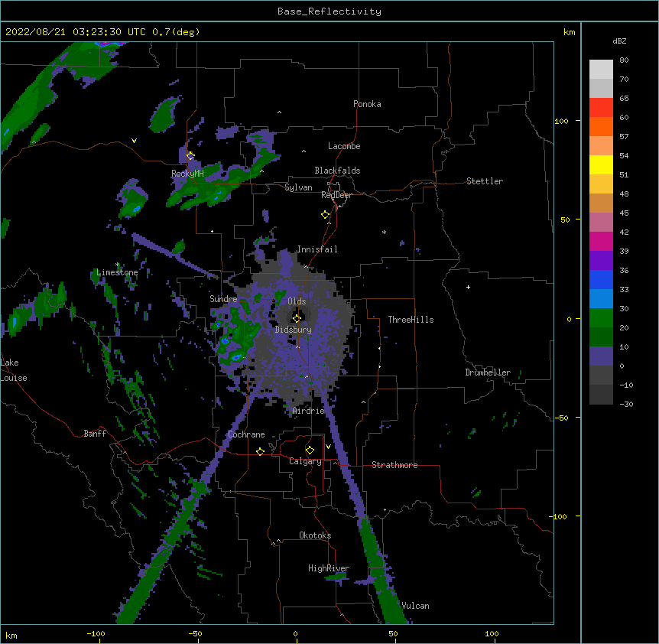Viewport: 659px width, 644px height.
Task: Click the Cochrane town label
Action: click(246, 434)
